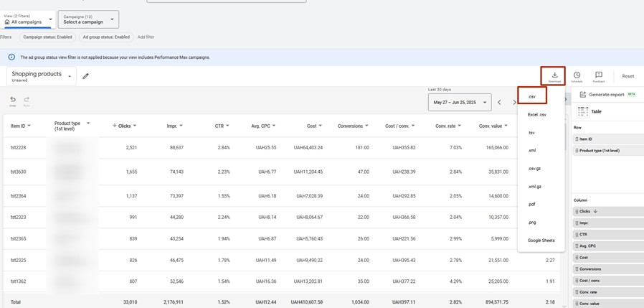The height and width of the screenshot is (308, 644).
Task: Pick Excel .csv export option
Action: [537, 115]
